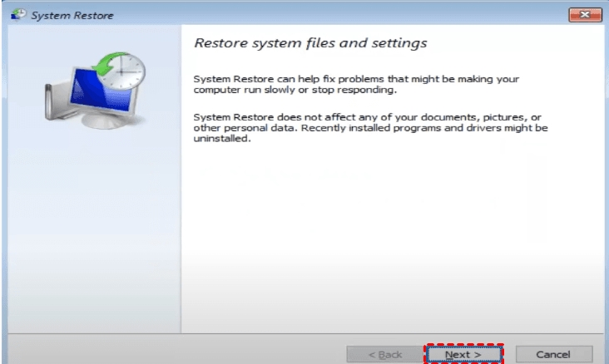609x364 pixels.
Task: Cancel the System Restore wizard
Action: click(x=554, y=354)
